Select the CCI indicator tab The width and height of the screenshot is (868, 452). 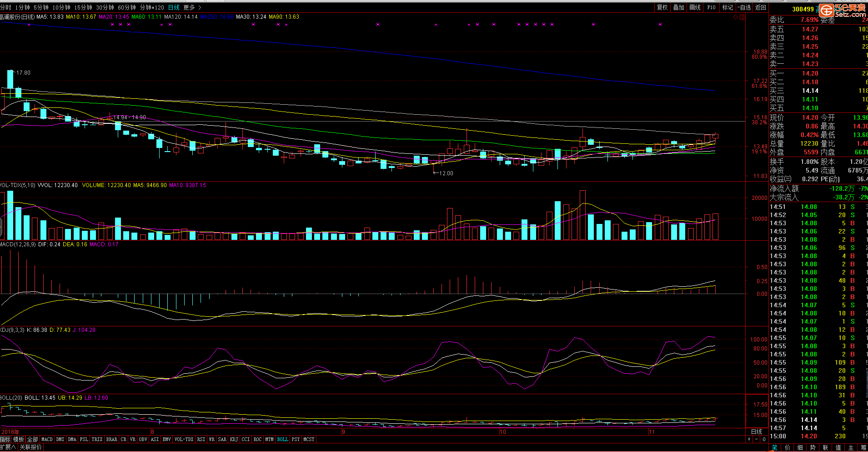point(246,439)
